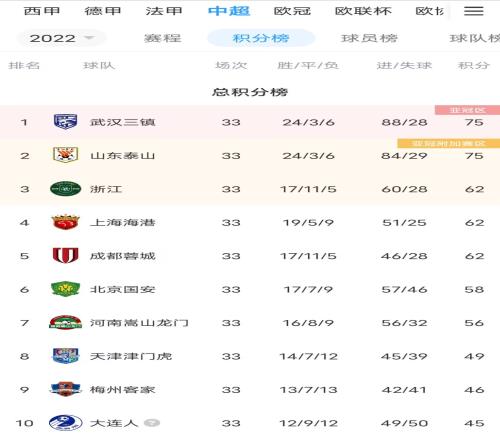Tap the 天津津门虎 team logo
The width and height of the screenshot is (500, 440).
(x=65, y=356)
